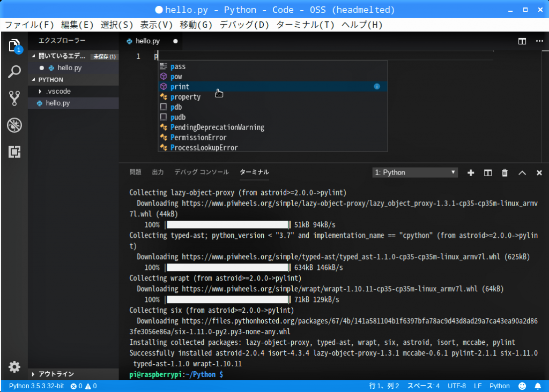Maximize the Code - OSS window

pos(525,10)
